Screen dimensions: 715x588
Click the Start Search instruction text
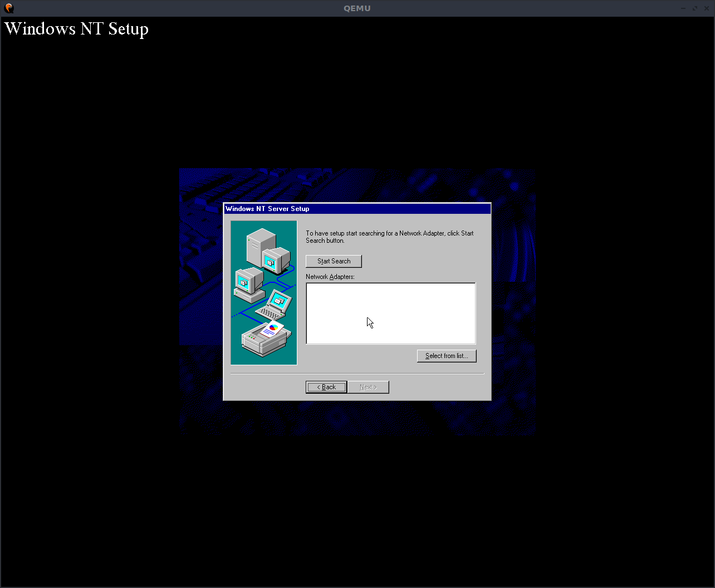(390, 237)
